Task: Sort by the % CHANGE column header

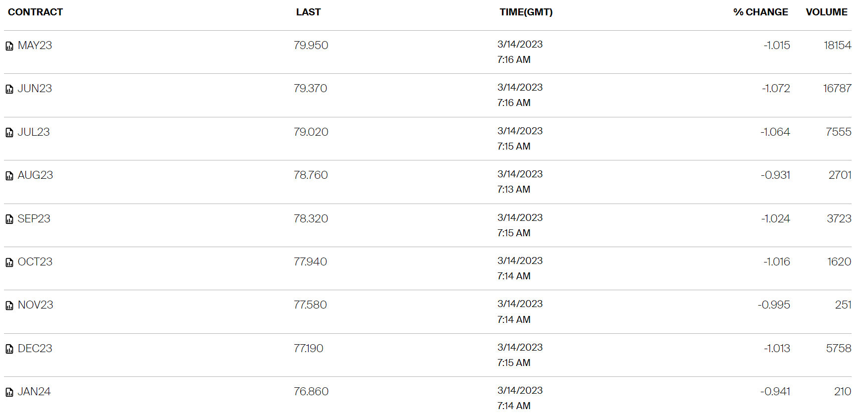Action: (760, 12)
